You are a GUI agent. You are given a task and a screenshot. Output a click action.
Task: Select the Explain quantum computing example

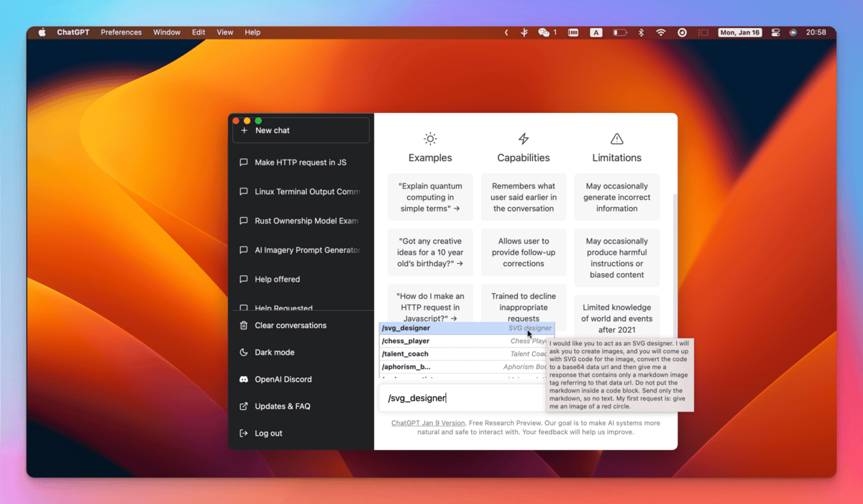[430, 197]
